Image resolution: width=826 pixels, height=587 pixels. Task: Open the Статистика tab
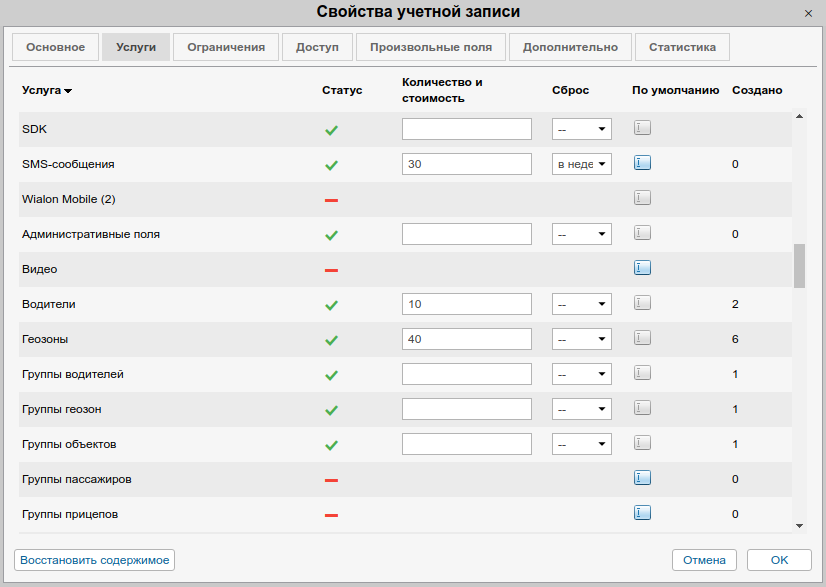682,47
